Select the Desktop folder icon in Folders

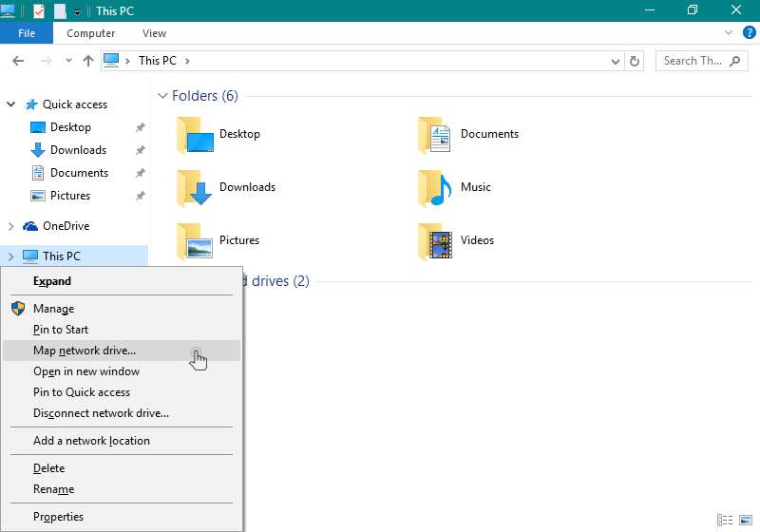click(195, 135)
